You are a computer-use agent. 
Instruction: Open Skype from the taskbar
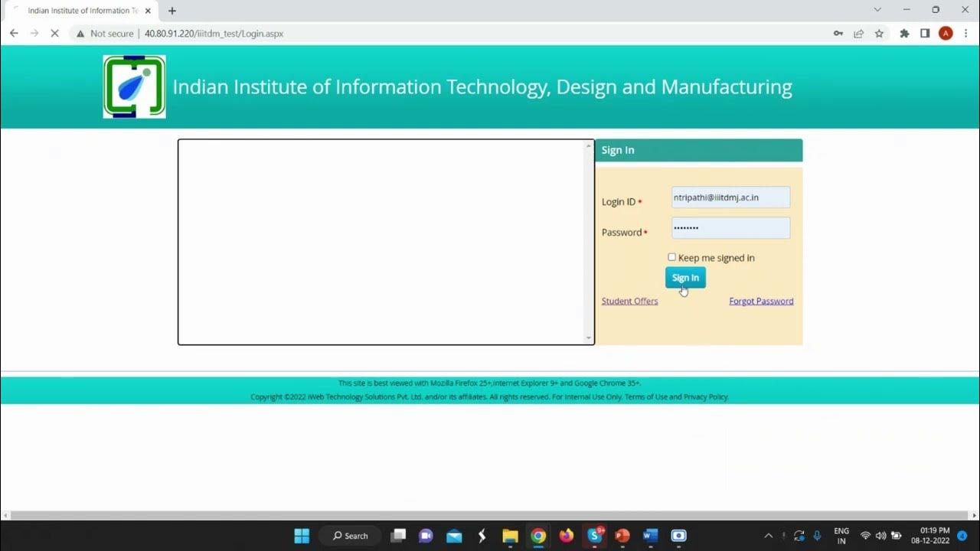point(595,536)
